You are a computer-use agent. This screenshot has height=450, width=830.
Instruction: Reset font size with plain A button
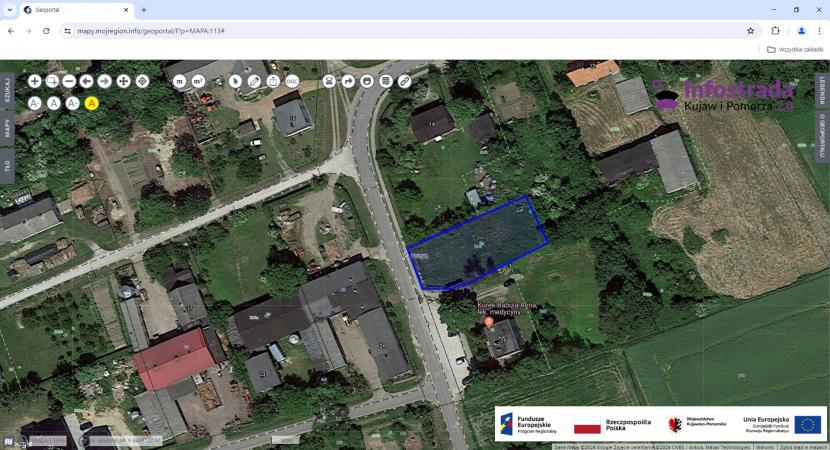point(53,103)
